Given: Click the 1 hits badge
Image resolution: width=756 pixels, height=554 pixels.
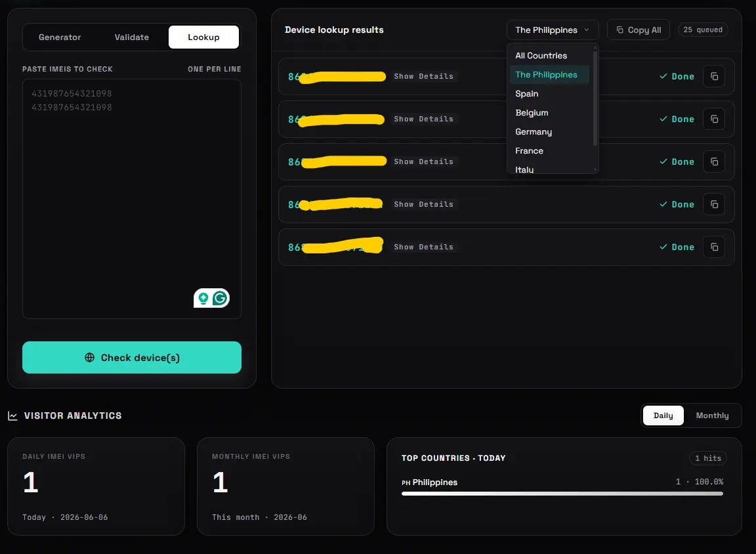Looking at the screenshot, I should [x=708, y=458].
